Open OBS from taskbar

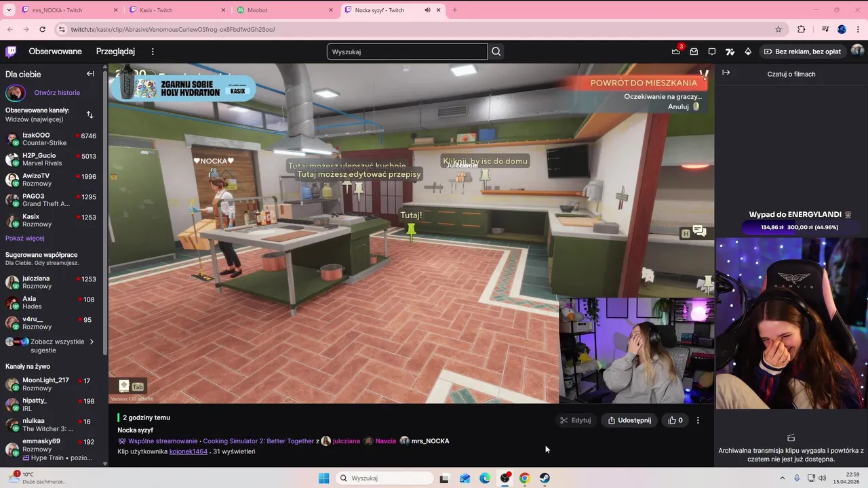(505, 478)
